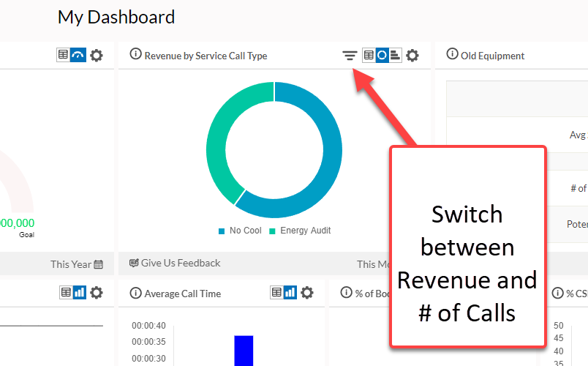This screenshot has height=366, width=588.
Task: Open the filter icon on Revenue by Service Call Type
Action: coord(350,56)
